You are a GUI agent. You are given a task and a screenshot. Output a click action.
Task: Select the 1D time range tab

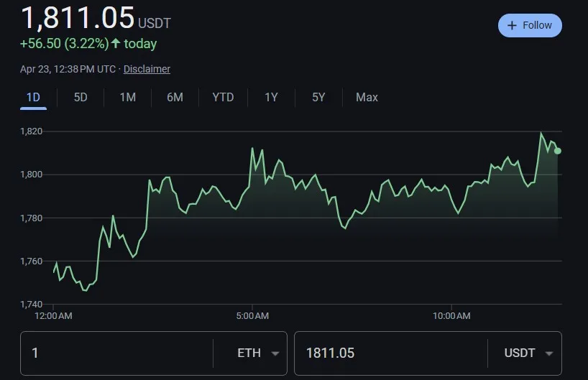[x=33, y=97]
